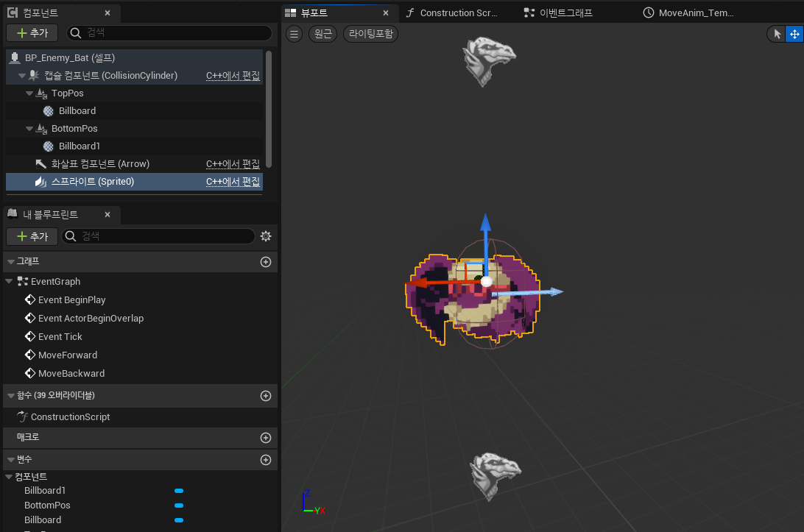
Task: Activate the select mode cursor tool
Action: pyautogui.click(x=777, y=34)
